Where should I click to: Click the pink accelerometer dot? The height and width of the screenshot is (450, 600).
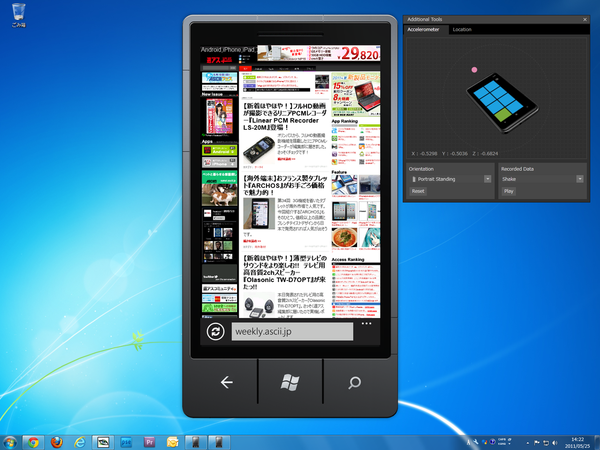[474, 70]
